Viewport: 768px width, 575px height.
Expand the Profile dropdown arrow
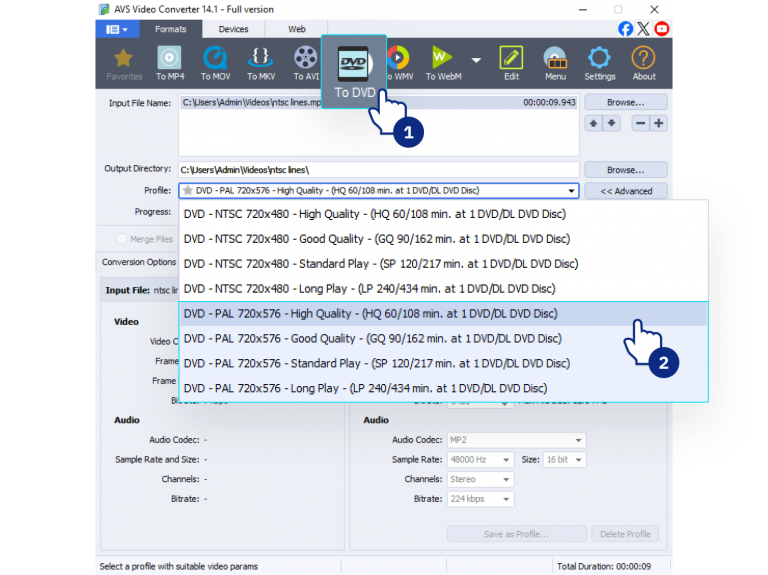tap(571, 191)
